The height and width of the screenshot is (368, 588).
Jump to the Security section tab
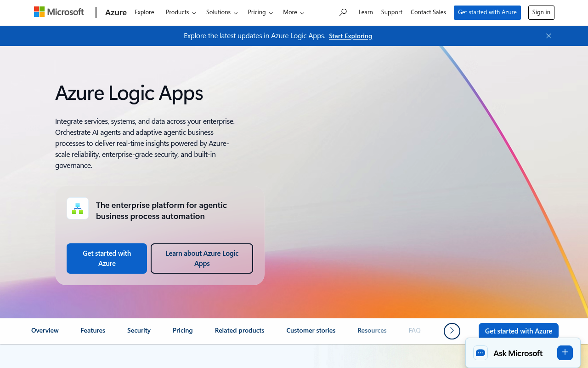[139, 330]
